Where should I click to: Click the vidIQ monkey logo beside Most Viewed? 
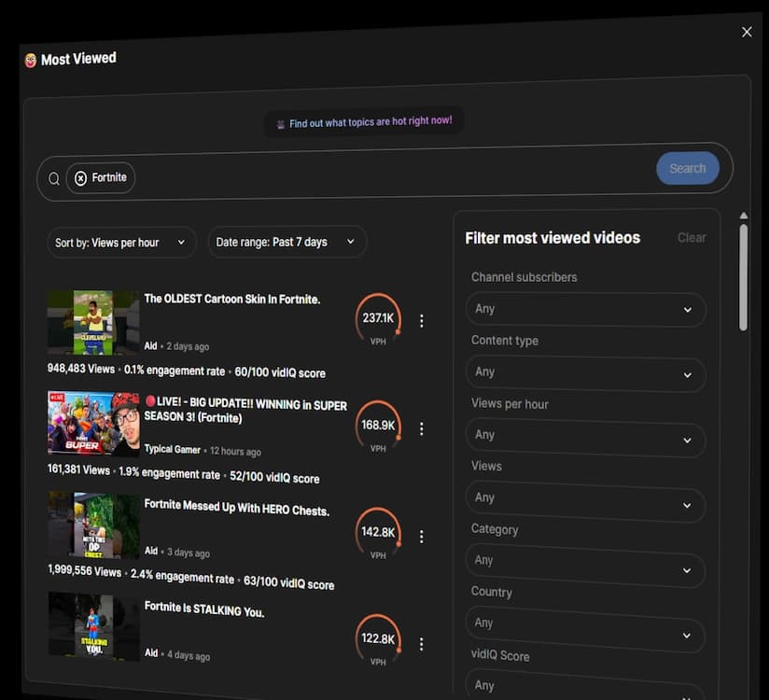pyautogui.click(x=27, y=58)
